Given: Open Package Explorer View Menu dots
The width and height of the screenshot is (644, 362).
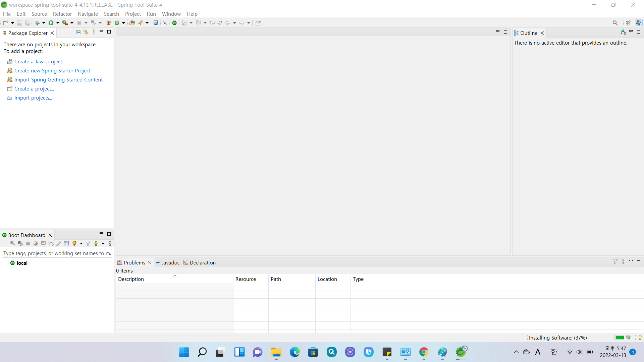Looking at the screenshot, I should pos(94,32).
